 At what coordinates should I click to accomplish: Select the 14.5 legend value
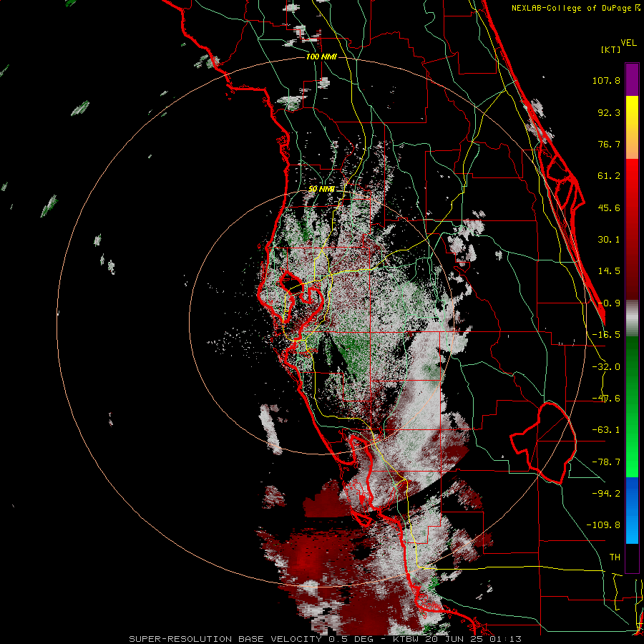click(x=609, y=271)
